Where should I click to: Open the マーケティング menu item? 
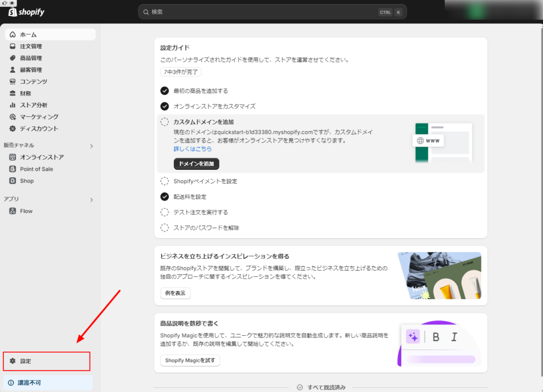pyautogui.click(x=50, y=117)
